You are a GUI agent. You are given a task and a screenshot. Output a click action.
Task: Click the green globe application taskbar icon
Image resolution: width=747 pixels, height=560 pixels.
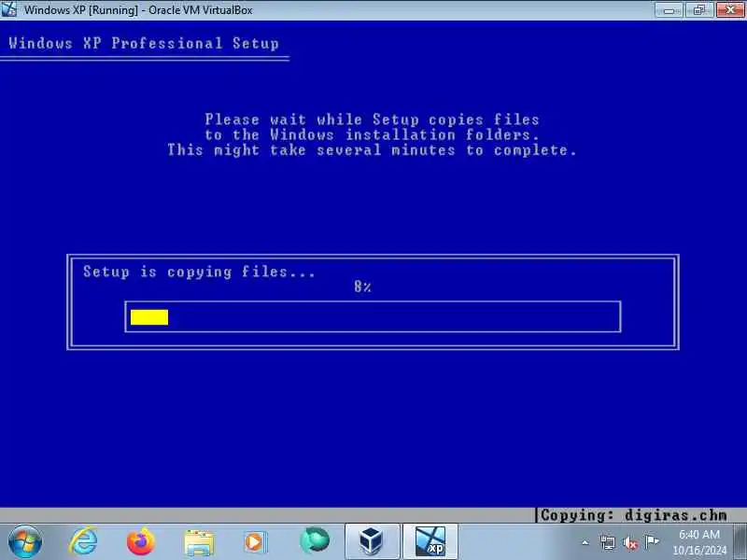[315, 541]
